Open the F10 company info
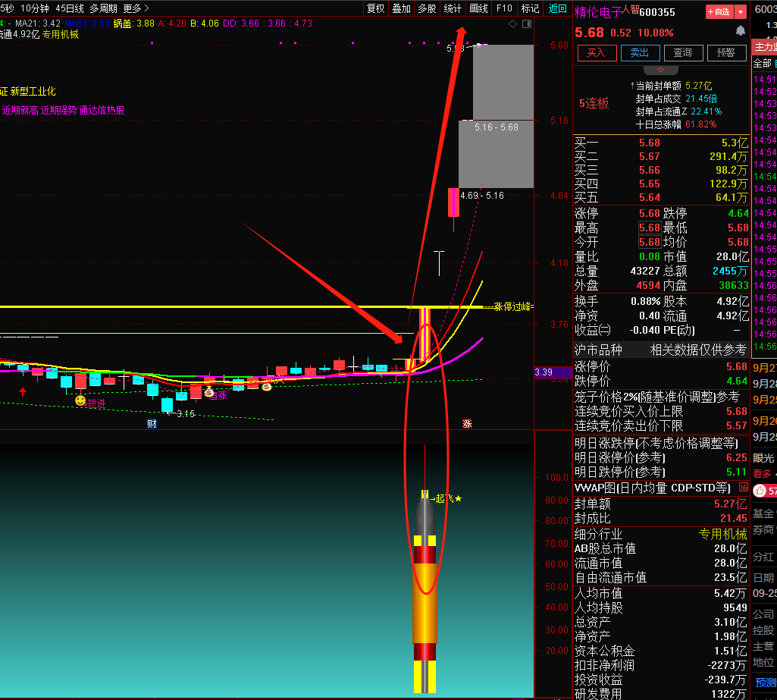 (x=504, y=8)
